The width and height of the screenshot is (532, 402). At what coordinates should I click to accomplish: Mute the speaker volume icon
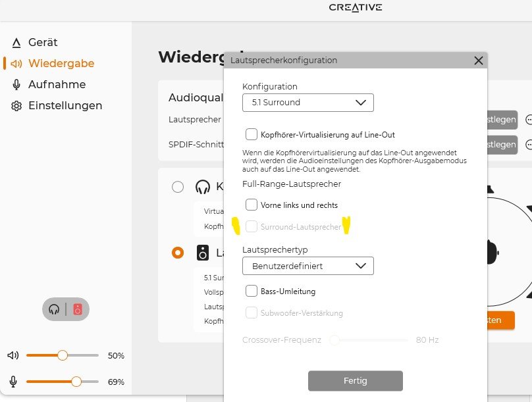pos(13,355)
